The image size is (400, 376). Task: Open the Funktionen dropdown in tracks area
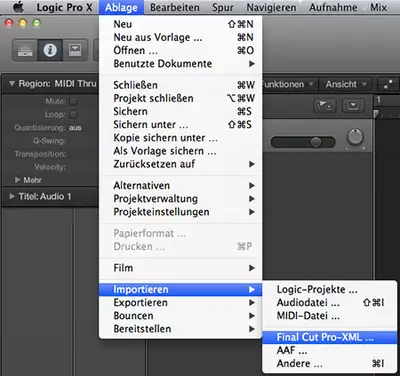point(289,84)
